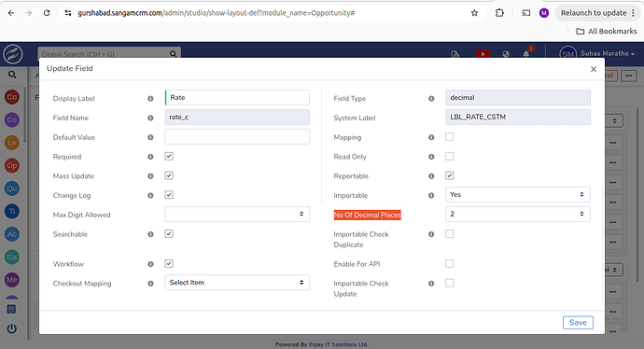The image size is (644, 349).
Task: Click the info icon beside Workflow
Action: pyautogui.click(x=150, y=264)
